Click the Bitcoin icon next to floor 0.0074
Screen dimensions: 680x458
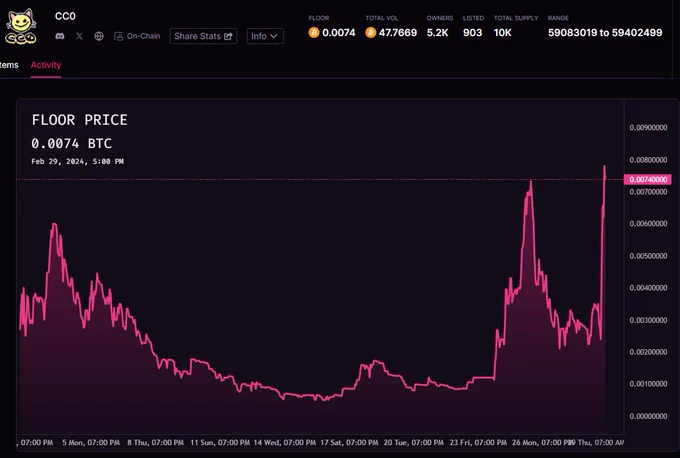(314, 33)
